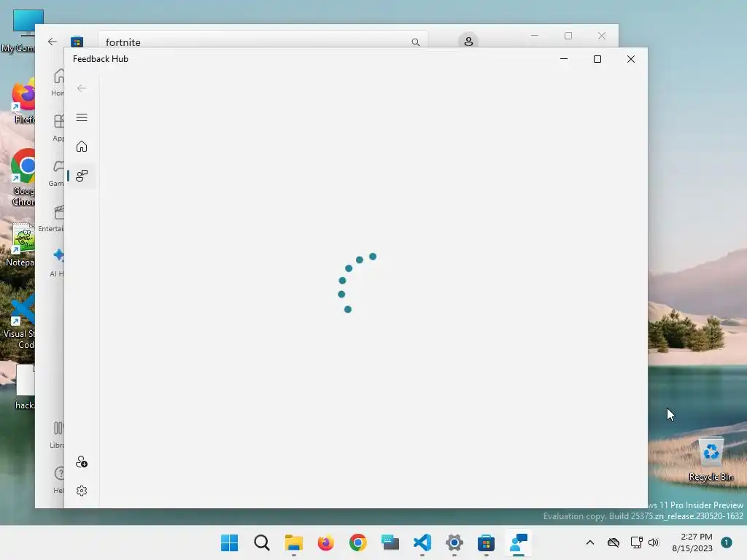Click the tray cloud sync-off icon
Screen dimensions: 747x560
613,542
